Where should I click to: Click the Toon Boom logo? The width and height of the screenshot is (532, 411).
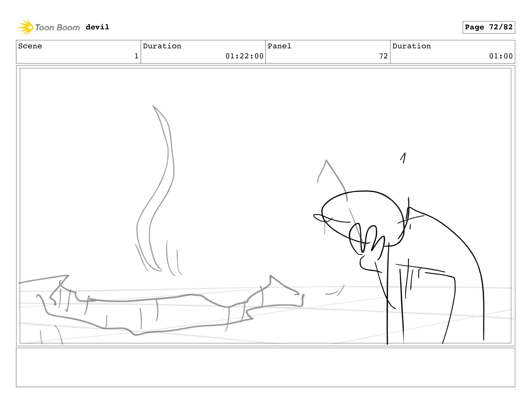48,27
